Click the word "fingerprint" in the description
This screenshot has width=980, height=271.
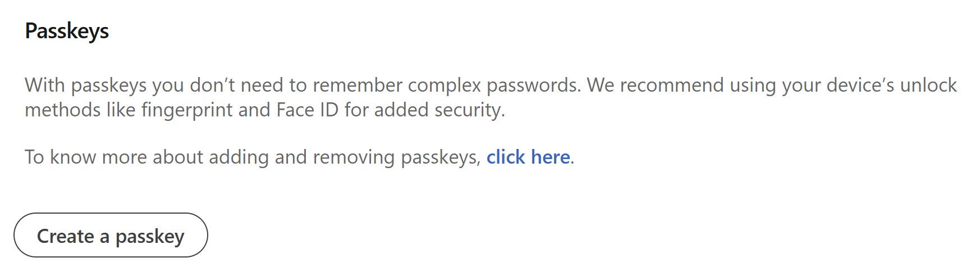coord(187,110)
